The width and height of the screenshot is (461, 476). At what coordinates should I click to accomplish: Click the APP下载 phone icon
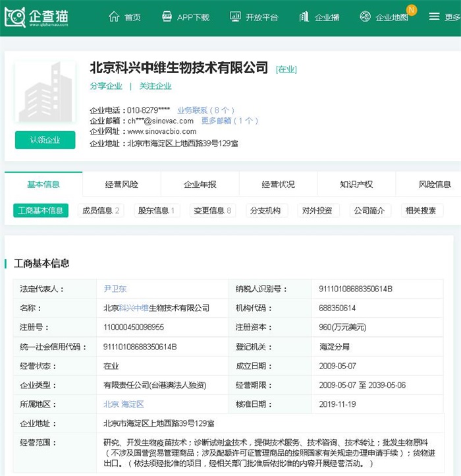point(167,16)
